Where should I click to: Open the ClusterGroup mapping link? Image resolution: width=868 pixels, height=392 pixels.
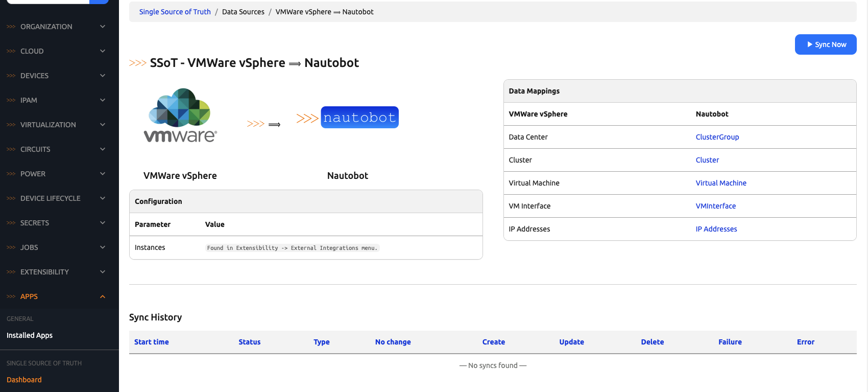717,137
